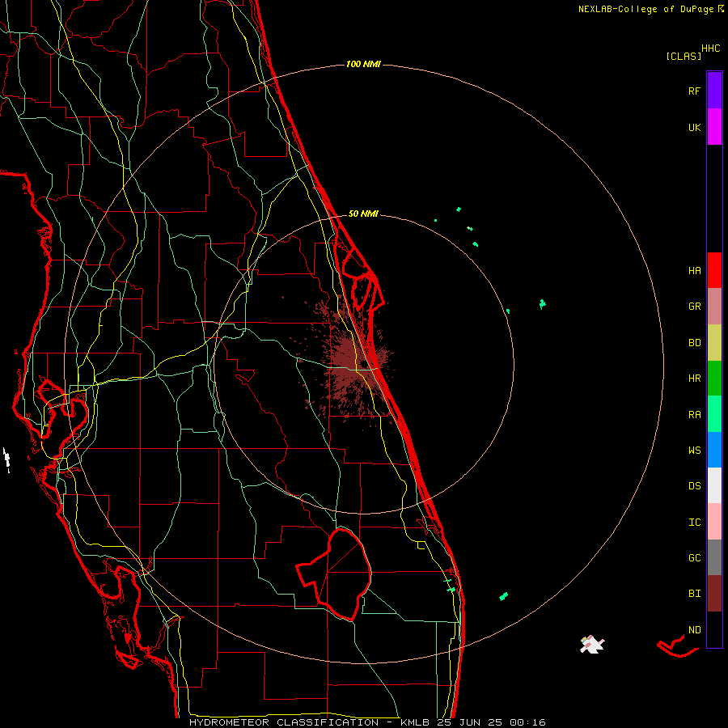This screenshot has height=728, width=728.
Task: Click the magenta UK color swatch
Action: pos(714,127)
